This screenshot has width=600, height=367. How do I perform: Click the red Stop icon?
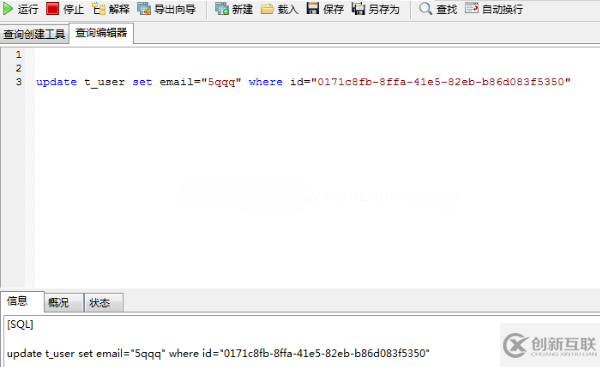(52, 8)
